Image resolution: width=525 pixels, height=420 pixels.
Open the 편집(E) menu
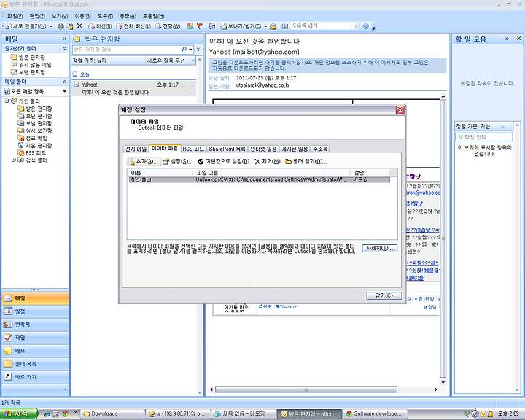pos(37,16)
